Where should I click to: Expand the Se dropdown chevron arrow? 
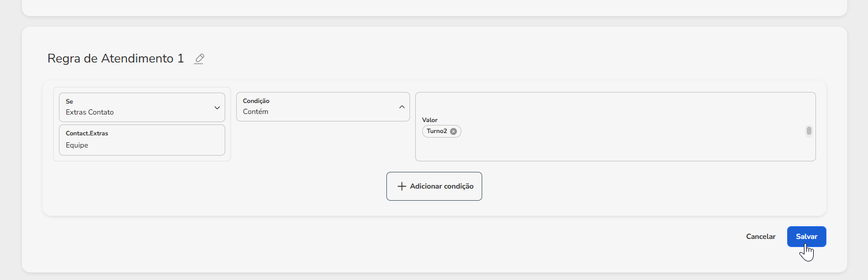point(217,108)
